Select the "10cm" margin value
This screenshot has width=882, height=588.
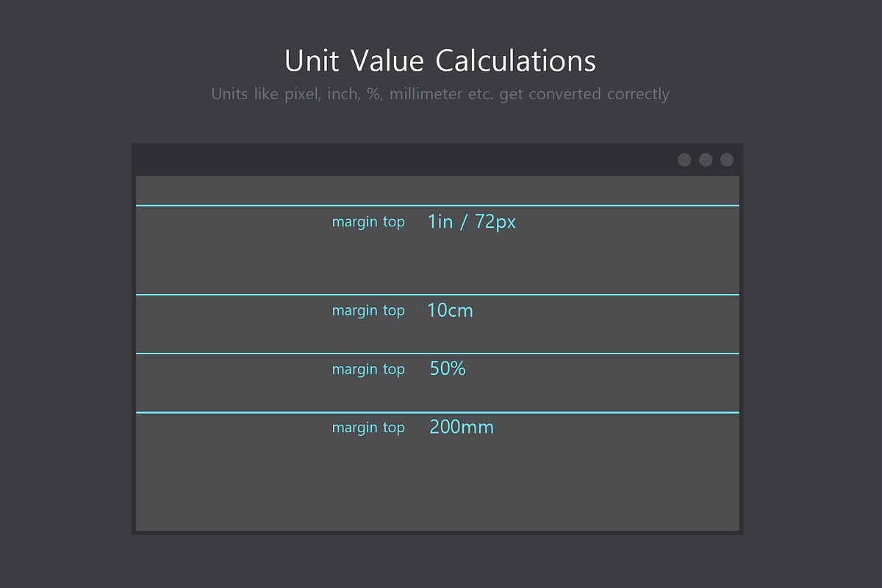[450, 311]
